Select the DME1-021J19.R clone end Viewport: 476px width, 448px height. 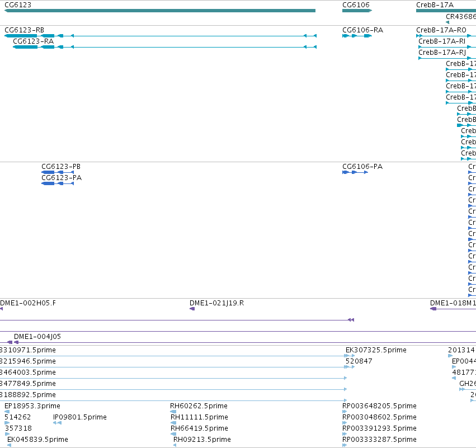(x=192, y=309)
